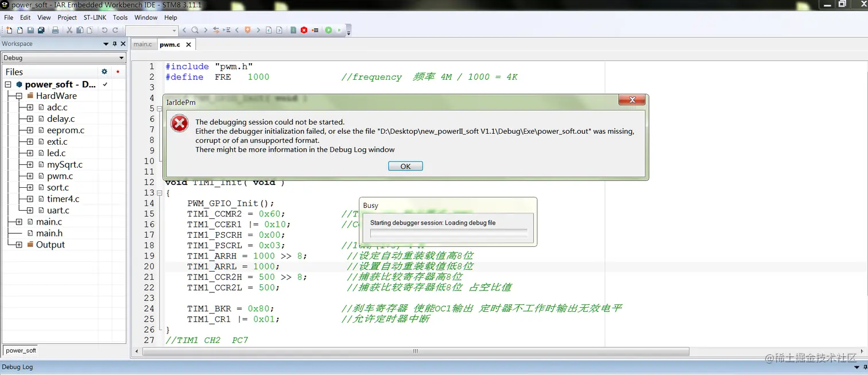Click the Go To line icon

coord(227,30)
